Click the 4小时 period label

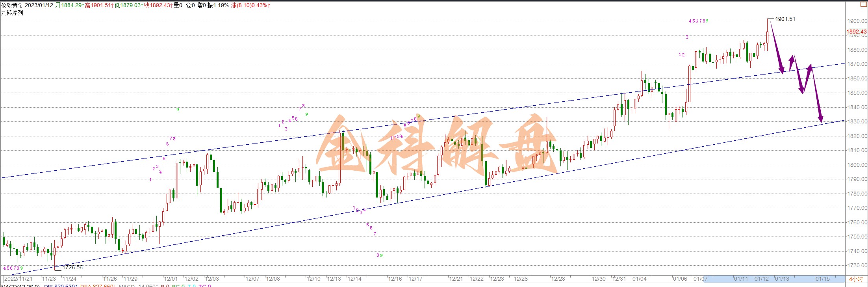coord(855,279)
